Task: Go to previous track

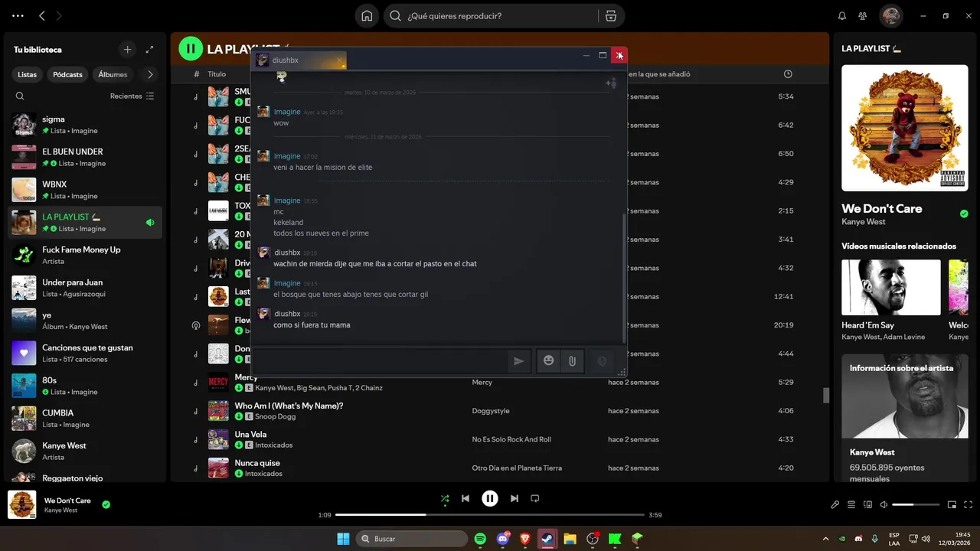Action: tap(465, 498)
